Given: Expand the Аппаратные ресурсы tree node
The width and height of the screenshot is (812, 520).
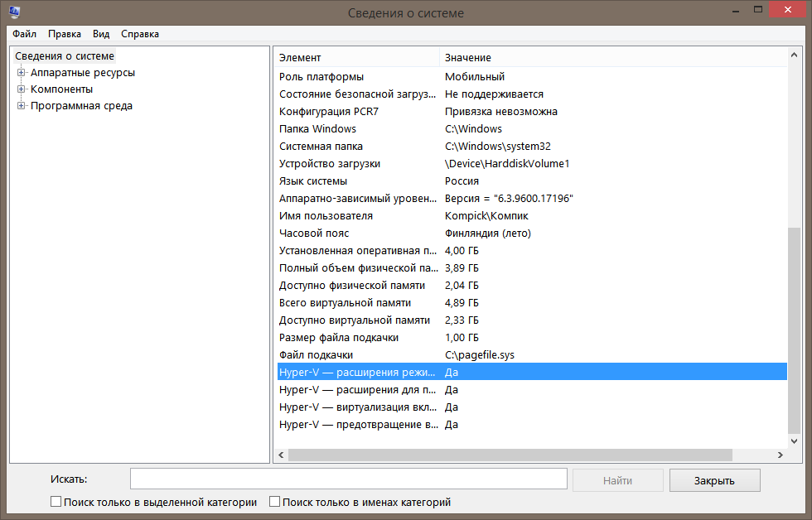Looking at the screenshot, I should (22, 72).
